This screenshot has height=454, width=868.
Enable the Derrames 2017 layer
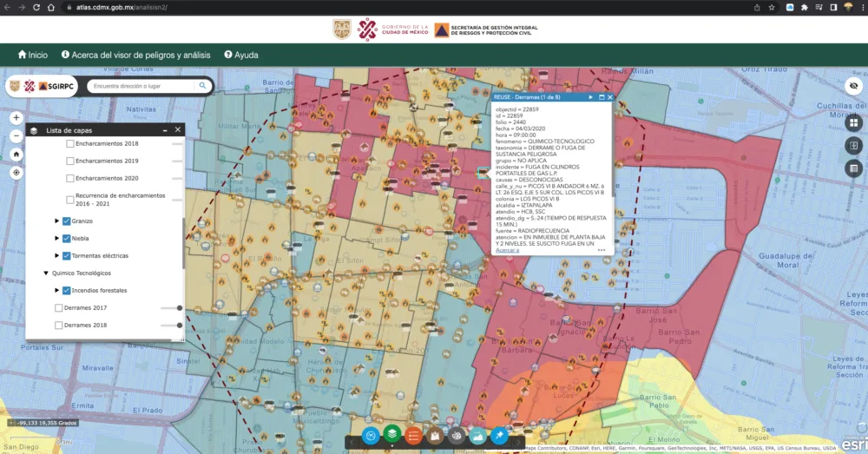(59, 308)
